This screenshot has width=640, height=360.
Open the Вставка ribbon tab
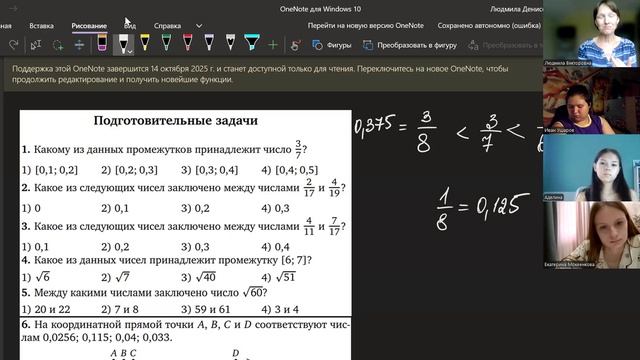coord(41,25)
